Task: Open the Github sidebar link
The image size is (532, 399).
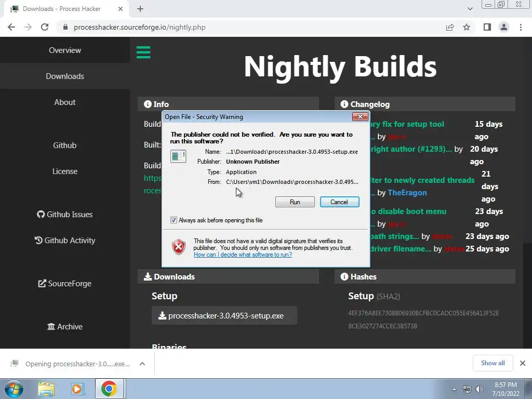Action: click(65, 145)
